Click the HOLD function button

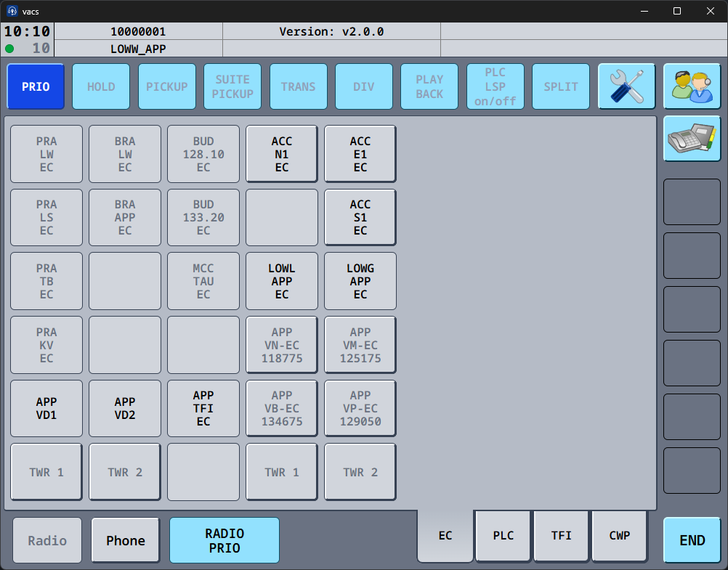coord(101,86)
